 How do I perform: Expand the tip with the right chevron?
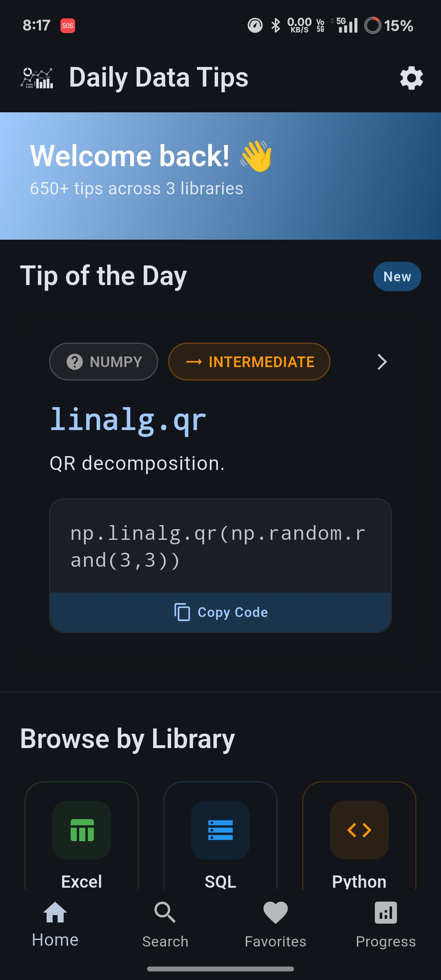pyautogui.click(x=381, y=362)
